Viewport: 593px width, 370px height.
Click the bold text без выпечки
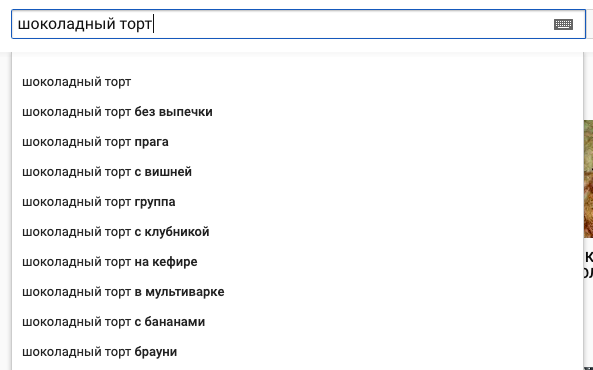[174, 112]
